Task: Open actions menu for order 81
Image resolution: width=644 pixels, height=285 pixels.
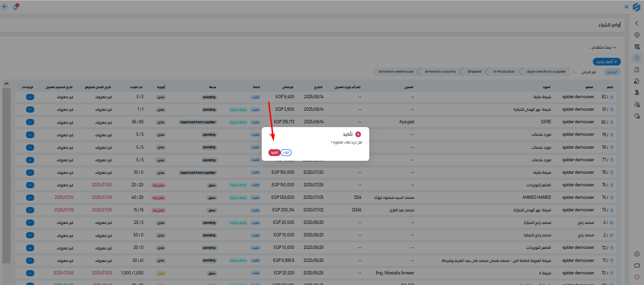Action: click(30, 109)
